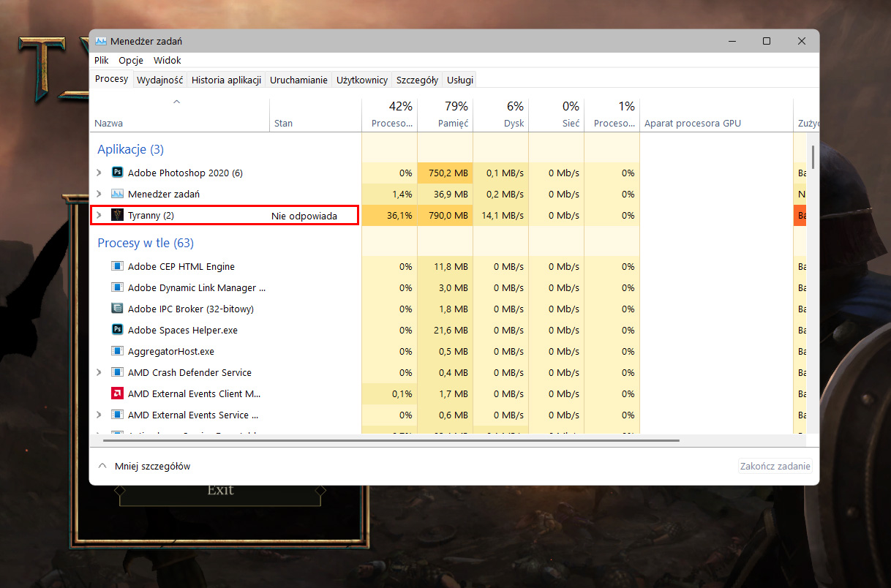Click the AggregatorHost.exe process icon

[x=117, y=351]
